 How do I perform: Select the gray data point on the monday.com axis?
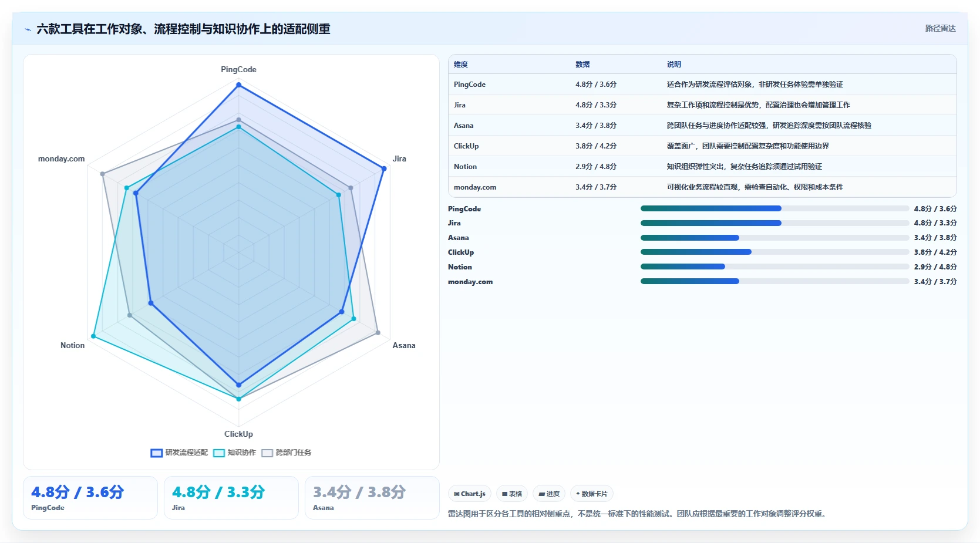[x=103, y=174]
